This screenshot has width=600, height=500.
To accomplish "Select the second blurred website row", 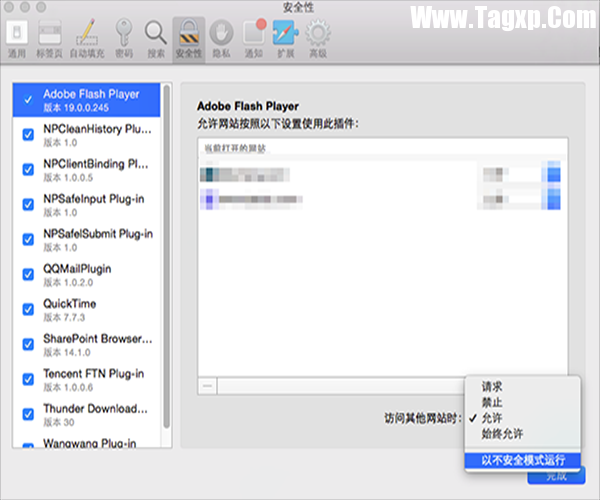I will [382, 199].
